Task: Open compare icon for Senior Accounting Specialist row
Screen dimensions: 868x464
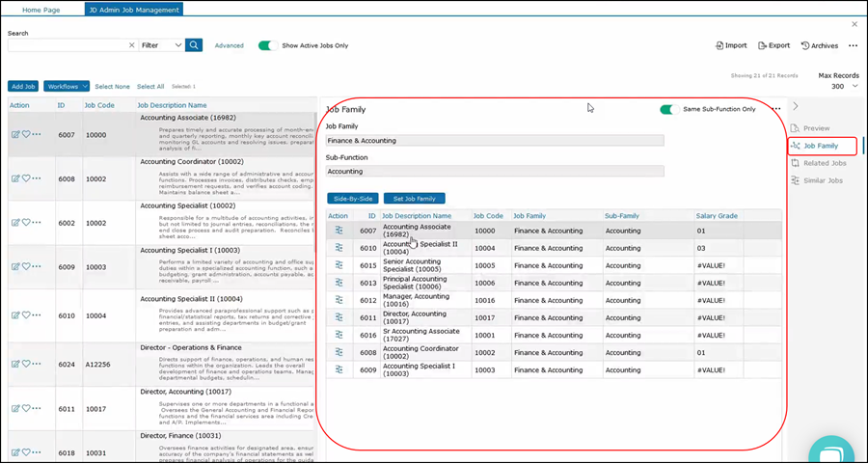Action: (339, 265)
